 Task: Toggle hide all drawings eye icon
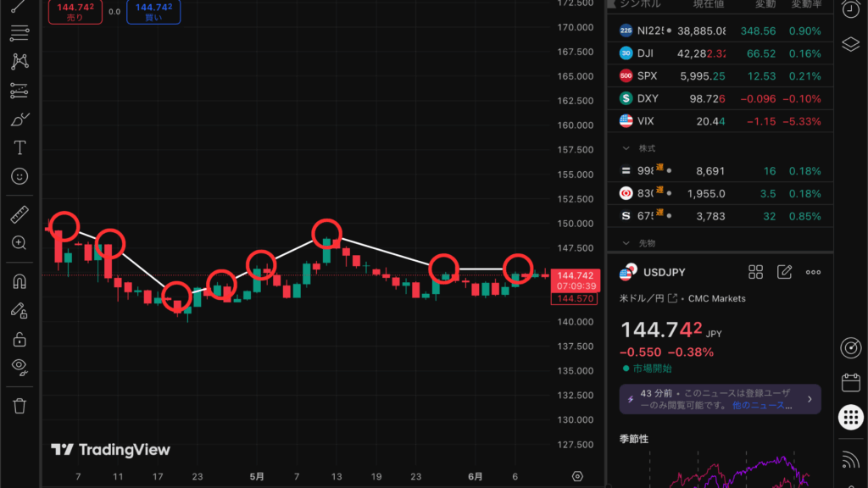point(19,367)
